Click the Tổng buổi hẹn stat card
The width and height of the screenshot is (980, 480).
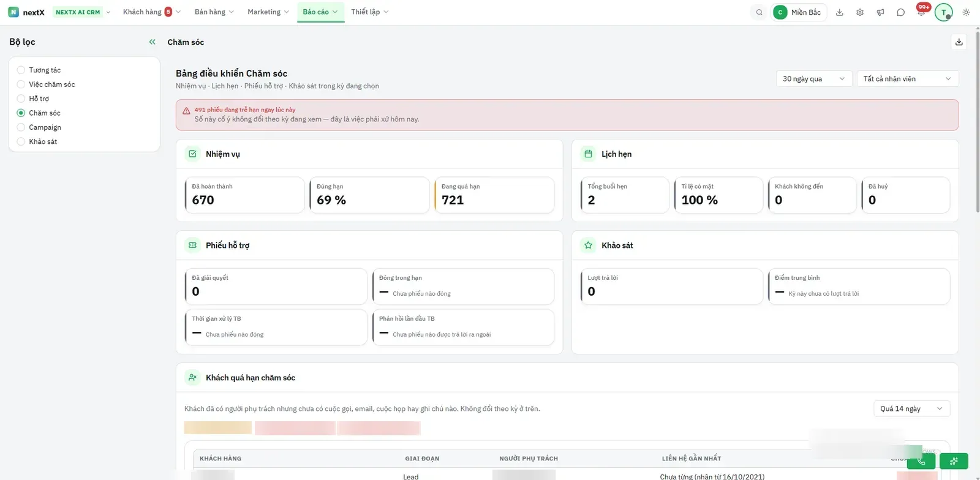click(x=625, y=195)
